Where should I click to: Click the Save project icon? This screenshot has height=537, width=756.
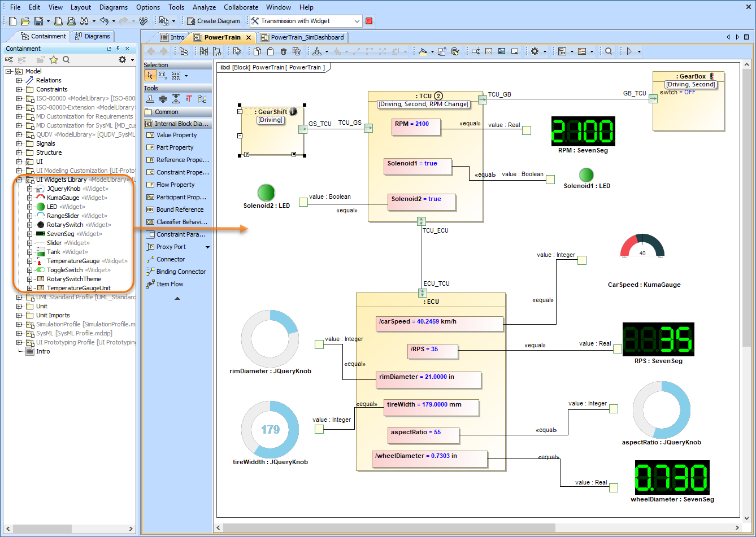pyautogui.click(x=38, y=21)
